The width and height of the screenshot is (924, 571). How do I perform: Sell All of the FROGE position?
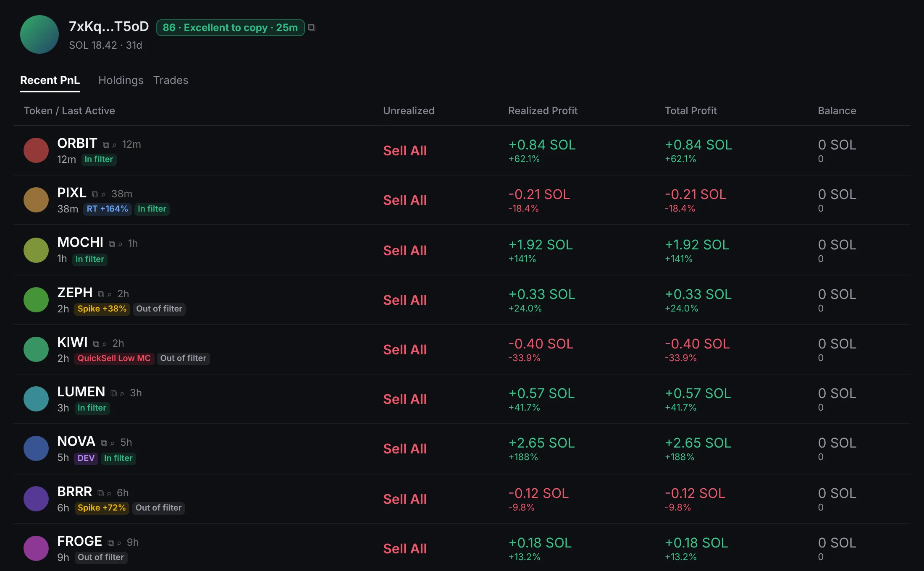tap(405, 549)
